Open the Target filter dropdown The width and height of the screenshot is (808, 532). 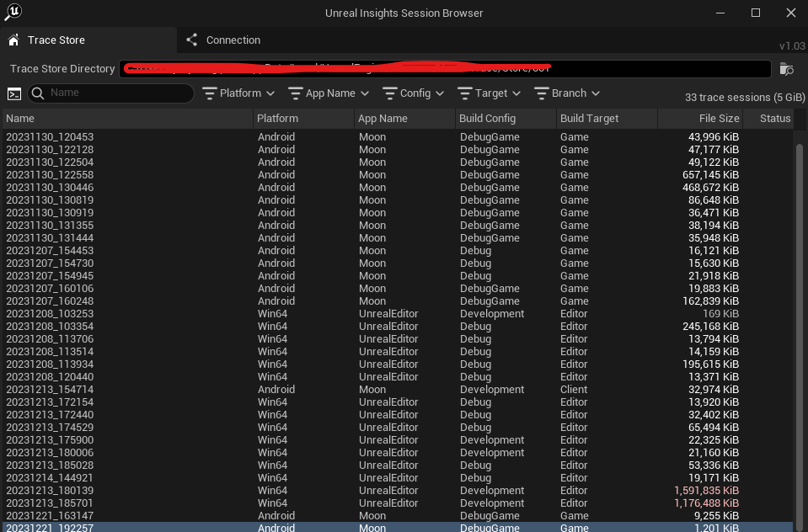click(x=489, y=93)
